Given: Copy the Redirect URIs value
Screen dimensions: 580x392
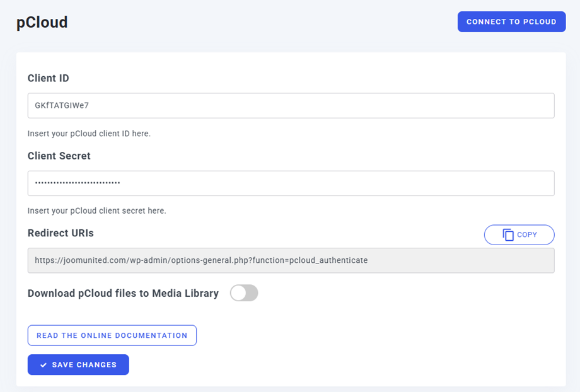Looking at the screenshot, I should click(x=519, y=235).
